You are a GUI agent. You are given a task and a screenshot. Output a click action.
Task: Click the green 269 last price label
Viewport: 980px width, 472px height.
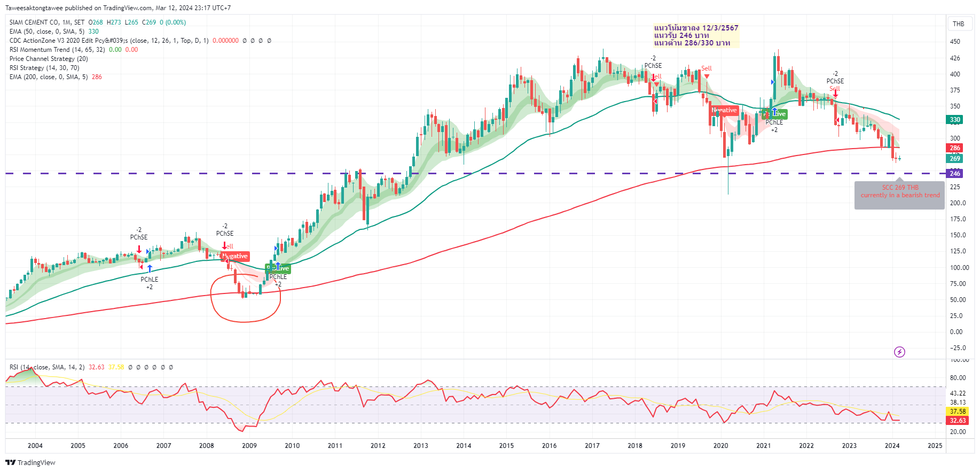click(955, 158)
